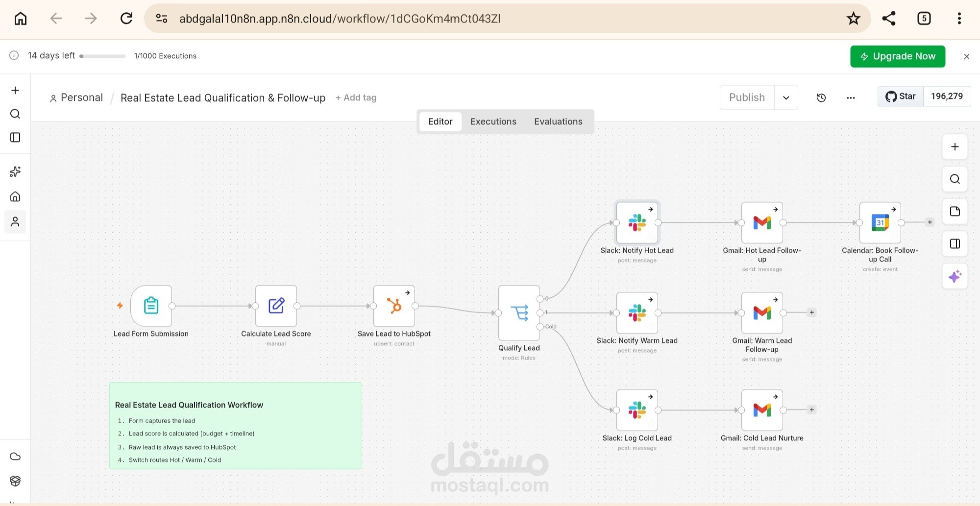
Task: Open search from left sidebar
Action: tap(15, 114)
